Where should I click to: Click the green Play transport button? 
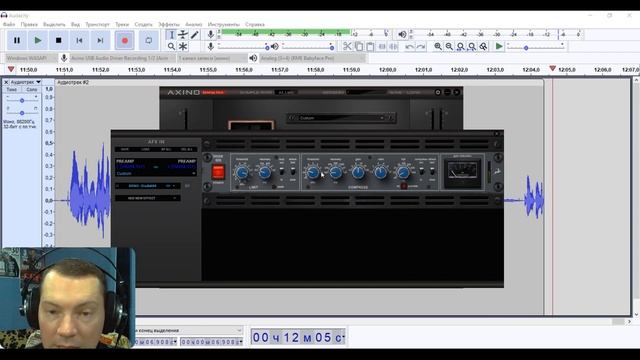point(38,40)
